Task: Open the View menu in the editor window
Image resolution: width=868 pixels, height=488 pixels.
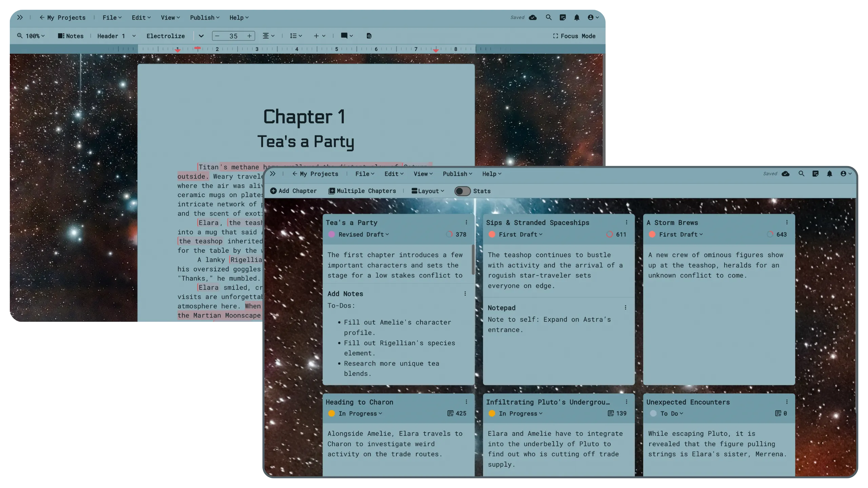Action: pos(170,18)
